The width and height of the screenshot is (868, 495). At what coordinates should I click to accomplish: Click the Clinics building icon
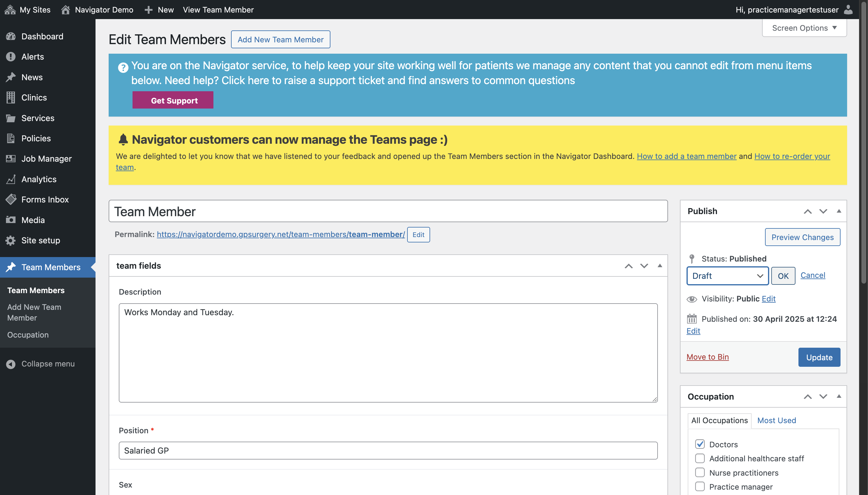(x=11, y=98)
